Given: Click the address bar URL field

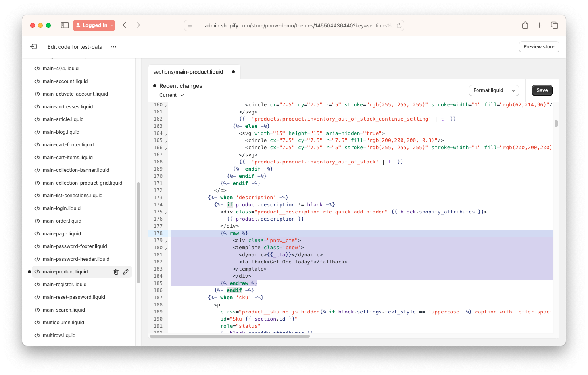Looking at the screenshot, I should click(x=294, y=25).
